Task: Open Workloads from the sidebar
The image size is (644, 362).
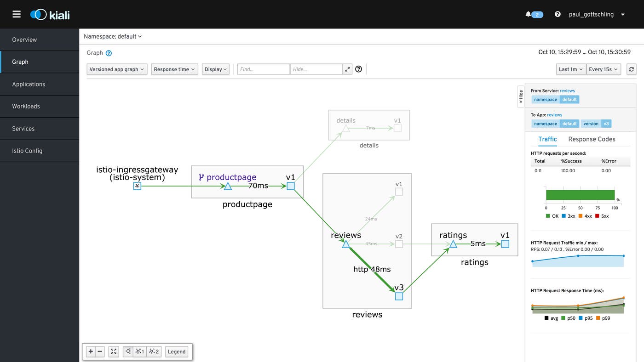Action: point(26,106)
